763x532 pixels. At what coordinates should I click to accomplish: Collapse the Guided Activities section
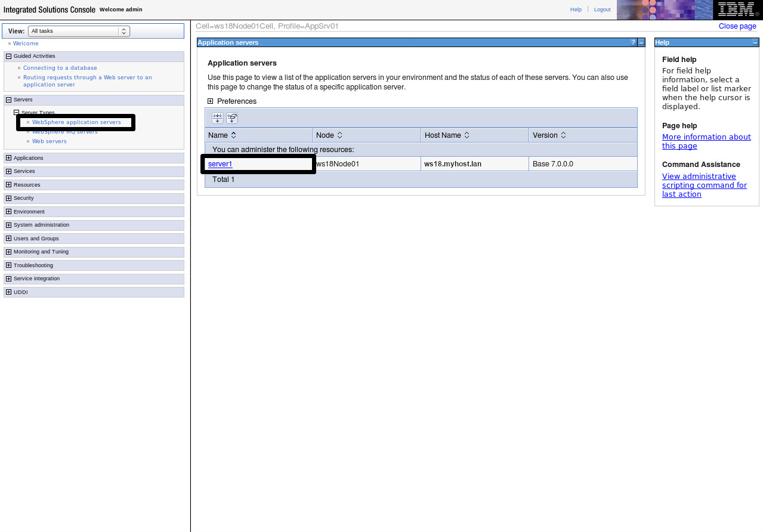click(x=8, y=56)
